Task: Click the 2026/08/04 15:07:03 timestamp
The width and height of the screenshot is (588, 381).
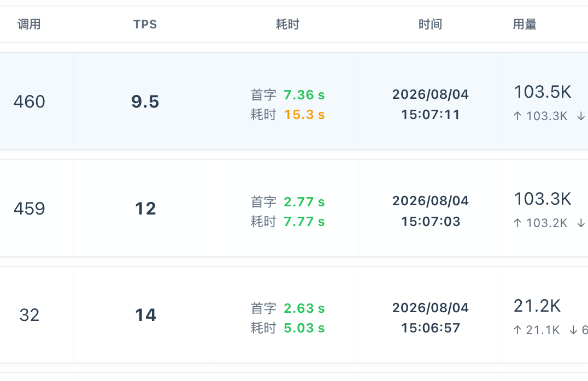Action: [431, 211]
